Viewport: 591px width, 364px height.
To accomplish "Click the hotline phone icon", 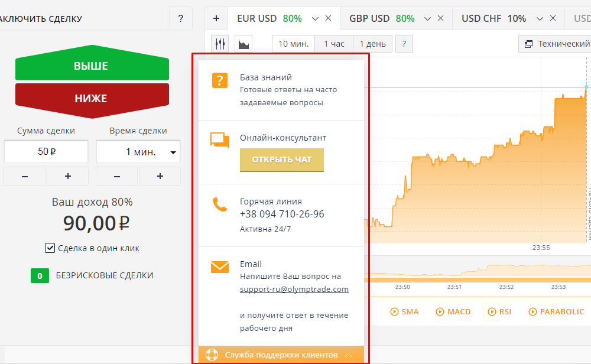I will point(220,204).
